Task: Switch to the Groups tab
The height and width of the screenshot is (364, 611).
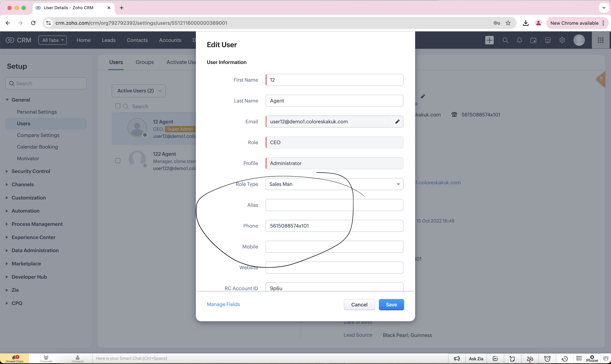Action: point(145,62)
